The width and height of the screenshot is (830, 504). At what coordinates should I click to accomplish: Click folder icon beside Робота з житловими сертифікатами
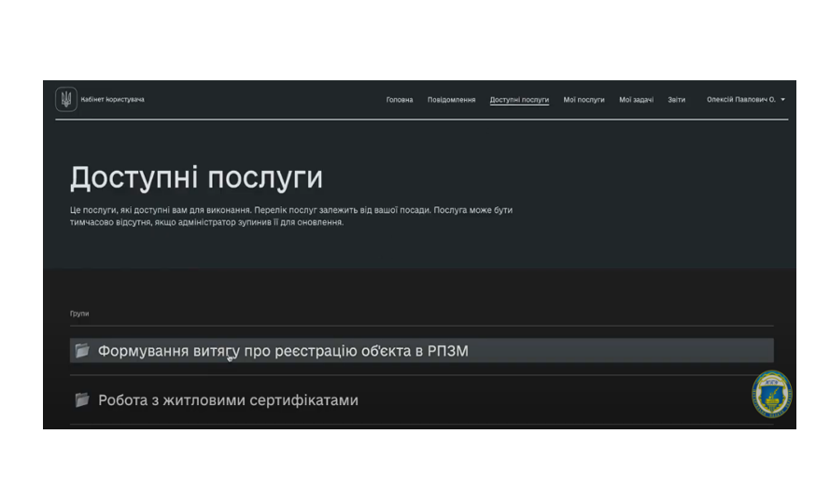82,399
